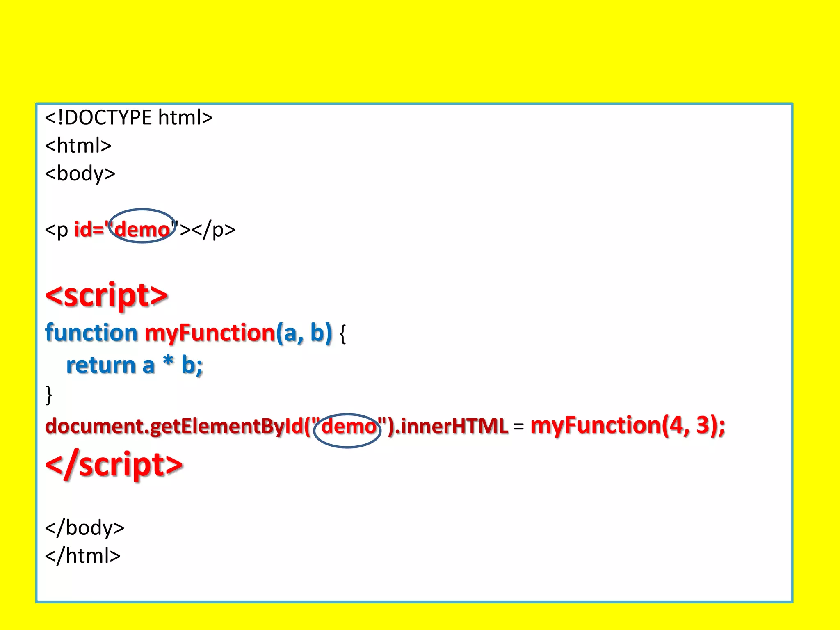The image size is (840, 630).
Task: Click the 'return a * b;' line
Action: [135, 365]
